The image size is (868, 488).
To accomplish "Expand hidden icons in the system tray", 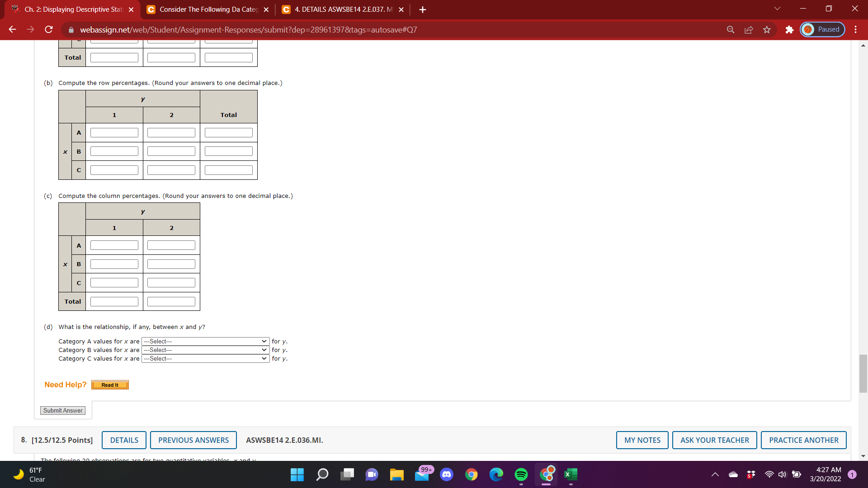I will pyautogui.click(x=716, y=474).
